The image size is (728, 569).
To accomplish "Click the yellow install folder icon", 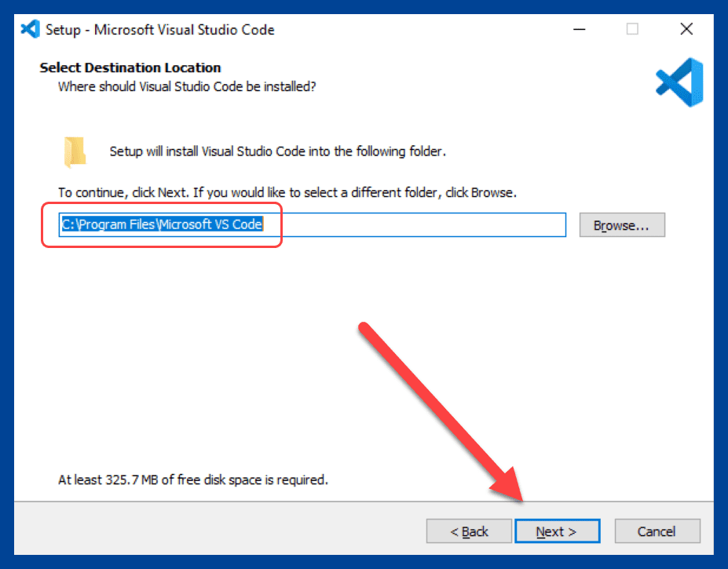I will pos(75,151).
